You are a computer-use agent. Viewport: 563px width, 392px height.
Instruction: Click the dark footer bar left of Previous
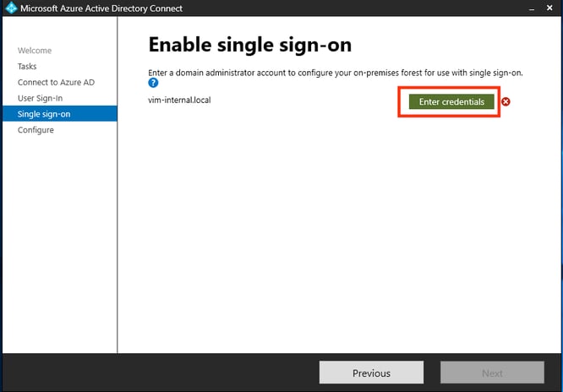152,373
